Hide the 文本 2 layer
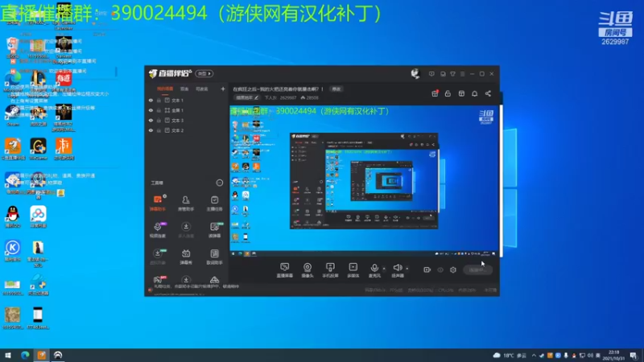 click(151, 130)
